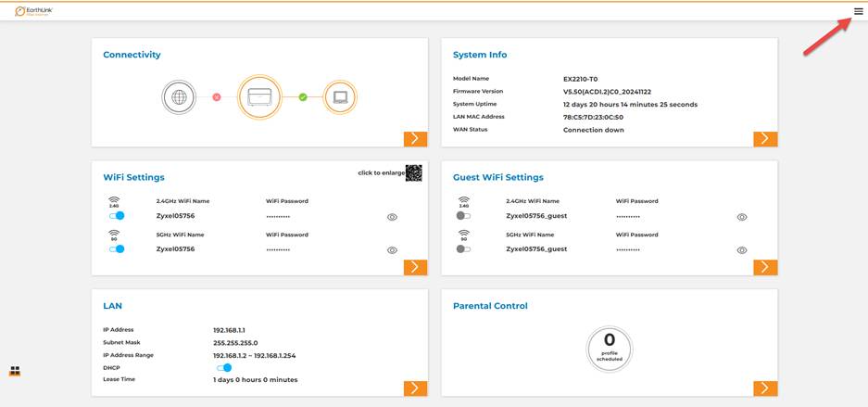The image size is (868, 407).
Task: Click the LAN card title
Action: [112, 306]
